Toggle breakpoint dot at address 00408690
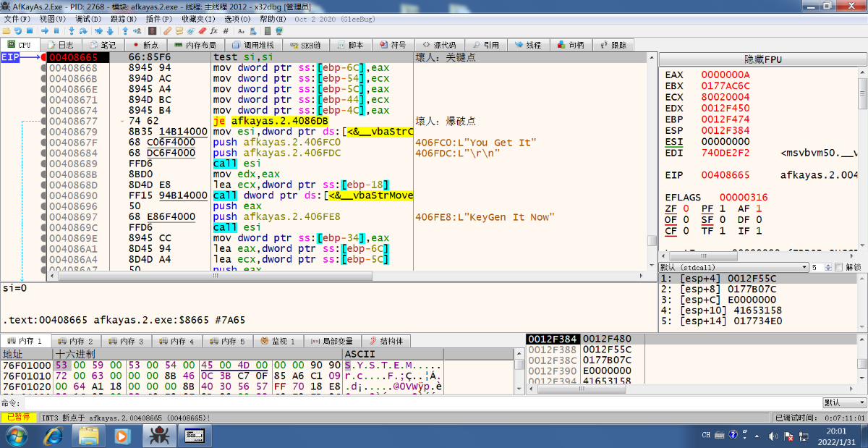The image size is (868, 448). 43,195
